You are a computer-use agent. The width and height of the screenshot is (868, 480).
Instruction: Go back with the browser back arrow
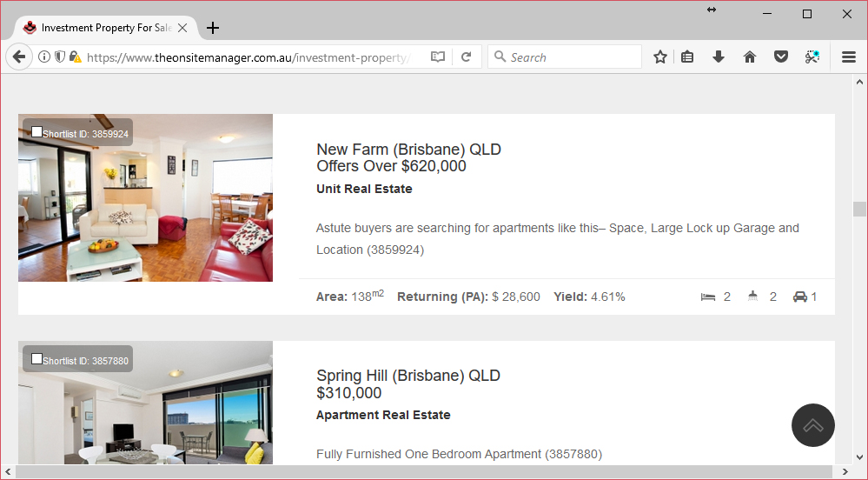point(19,57)
